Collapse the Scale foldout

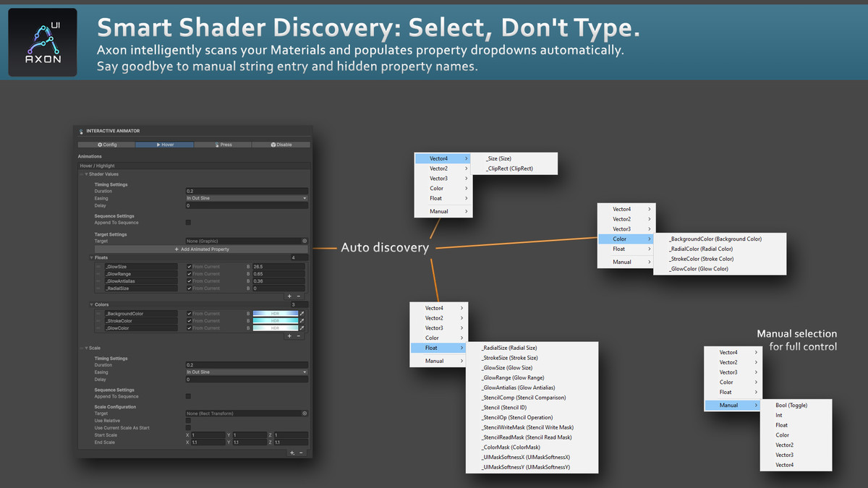click(x=87, y=348)
